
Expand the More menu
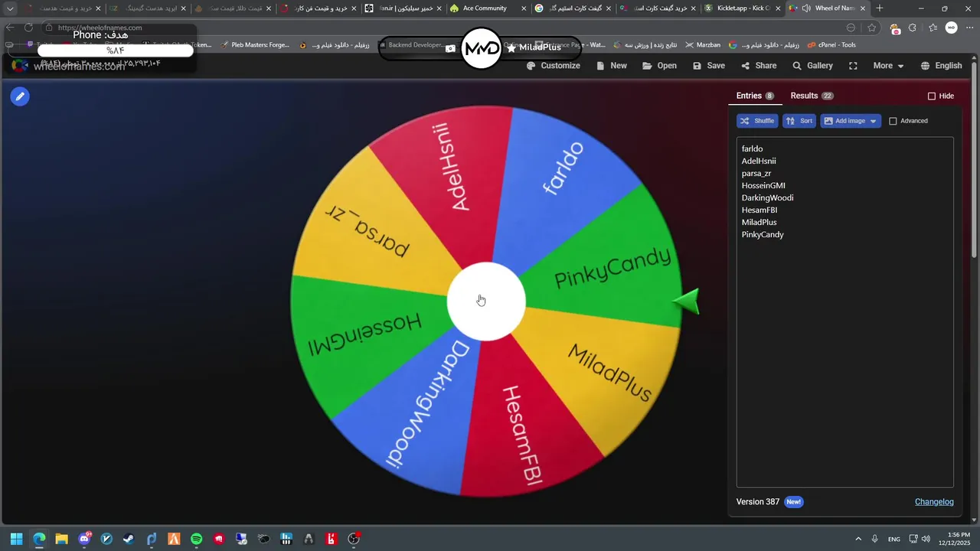[x=888, y=66]
